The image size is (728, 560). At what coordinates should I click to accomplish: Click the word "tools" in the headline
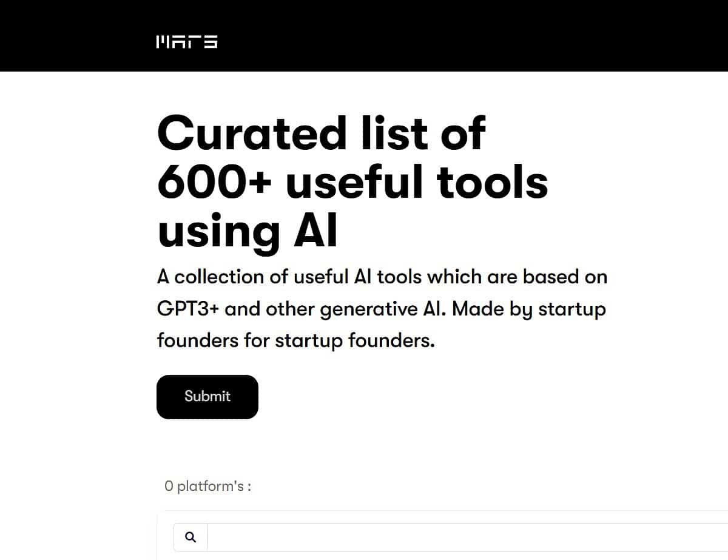point(492,182)
